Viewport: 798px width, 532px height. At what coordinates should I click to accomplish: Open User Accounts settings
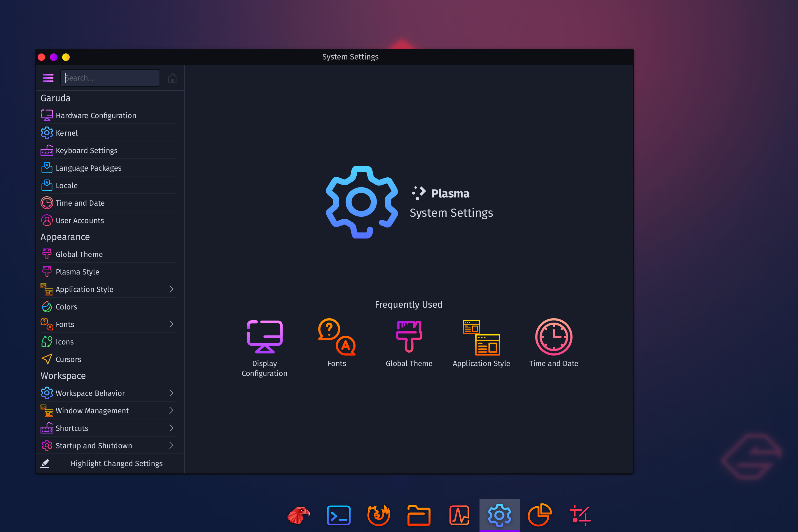click(108, 220)
